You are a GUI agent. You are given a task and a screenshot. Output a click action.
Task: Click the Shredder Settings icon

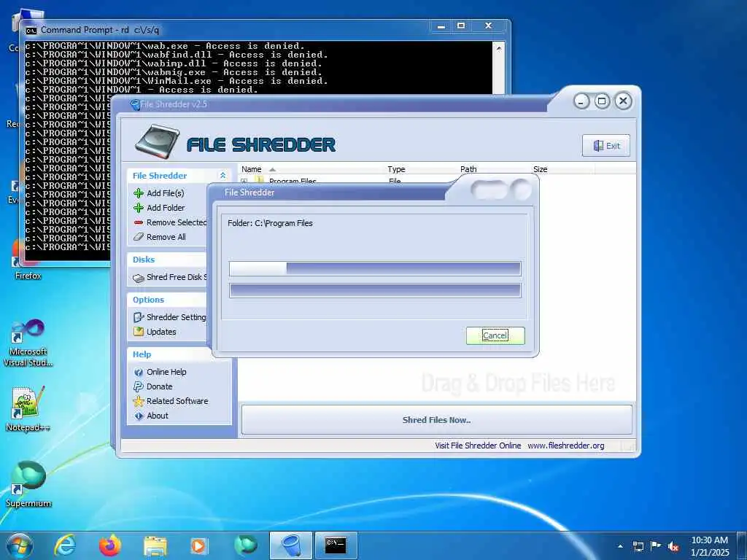point(139,317)
